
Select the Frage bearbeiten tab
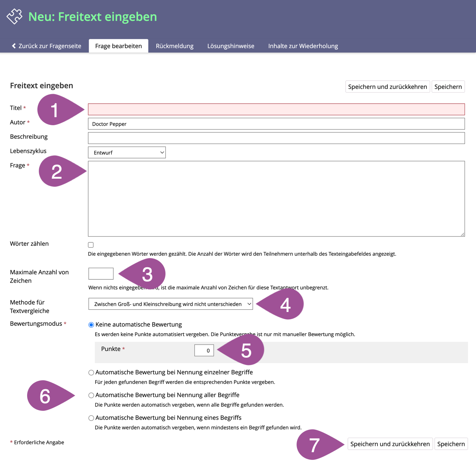(118, 46)
